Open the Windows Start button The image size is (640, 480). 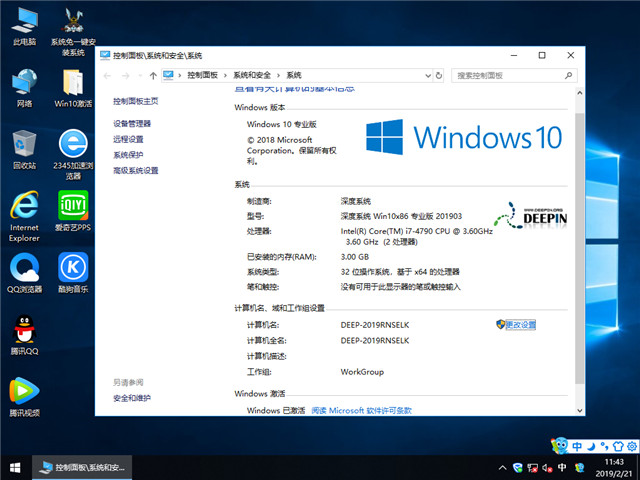[15, 467]
